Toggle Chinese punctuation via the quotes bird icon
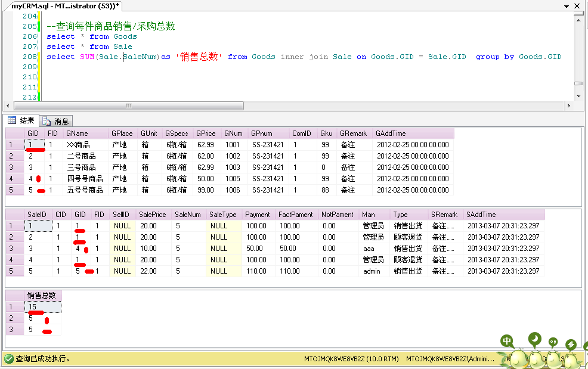The width and height of the screenshot is (588, 369). tap(552, 342)
